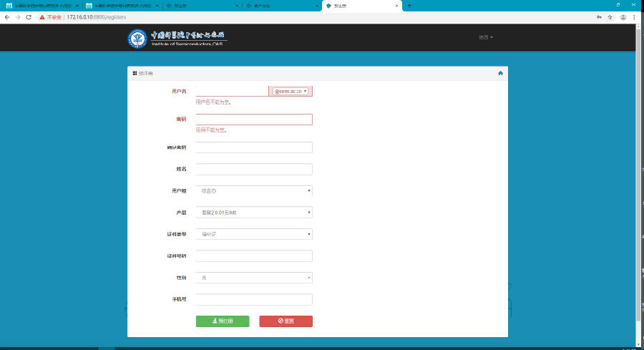644x350 pixels.
Task: Reload the page with the refresh icon
Action: (29, 16)
